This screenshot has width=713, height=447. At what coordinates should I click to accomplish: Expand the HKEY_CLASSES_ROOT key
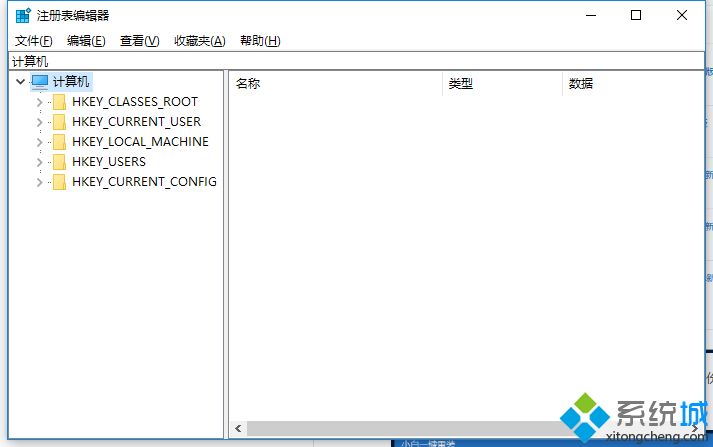click(40, 102)
